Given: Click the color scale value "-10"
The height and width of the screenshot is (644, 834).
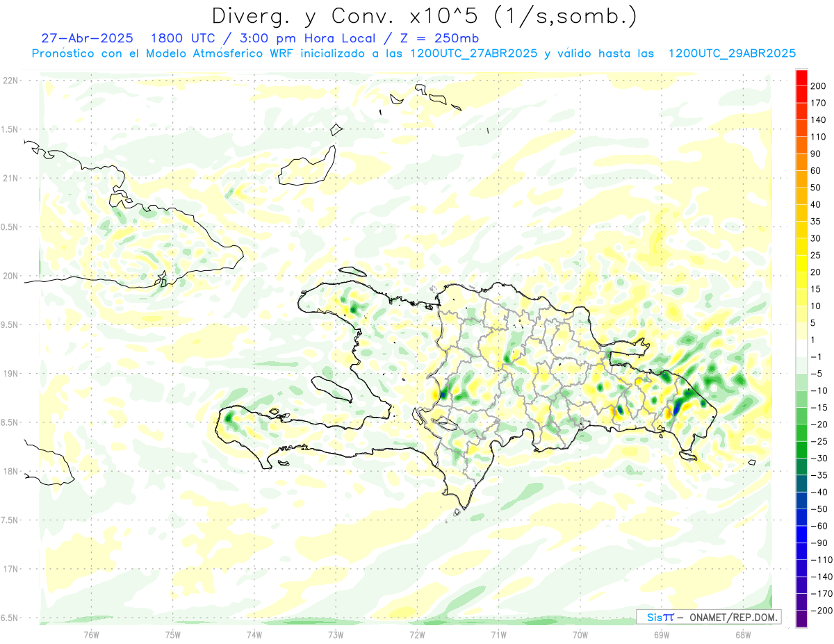Looking at the screenshot, I should 819,390.
